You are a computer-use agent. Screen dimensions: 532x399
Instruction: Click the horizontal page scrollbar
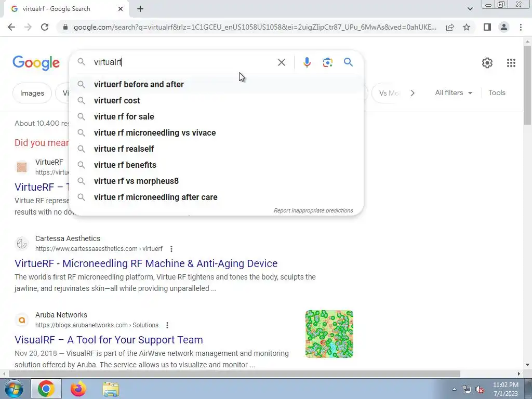pos(234,374)
